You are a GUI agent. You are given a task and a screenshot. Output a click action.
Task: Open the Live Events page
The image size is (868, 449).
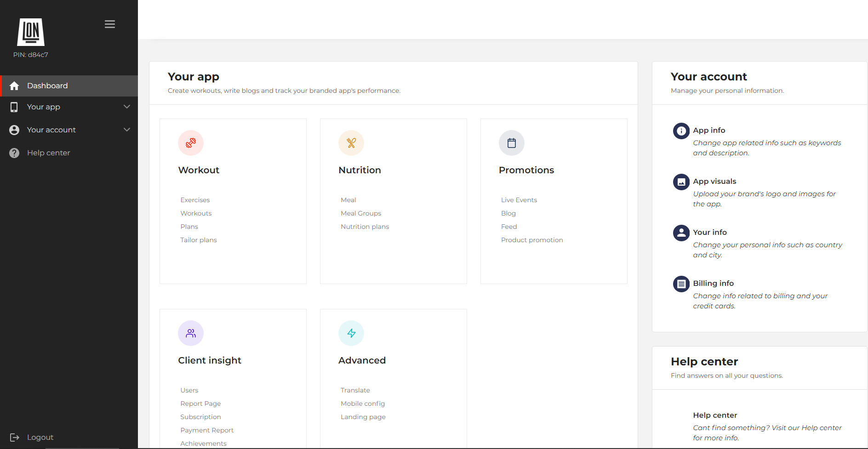coord(519,199)
